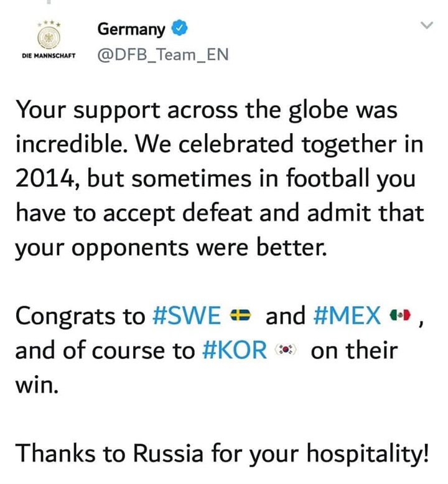Click the 'Congrats to' text
This screenshot has width=448, height=484.
(x=80, y=316)
